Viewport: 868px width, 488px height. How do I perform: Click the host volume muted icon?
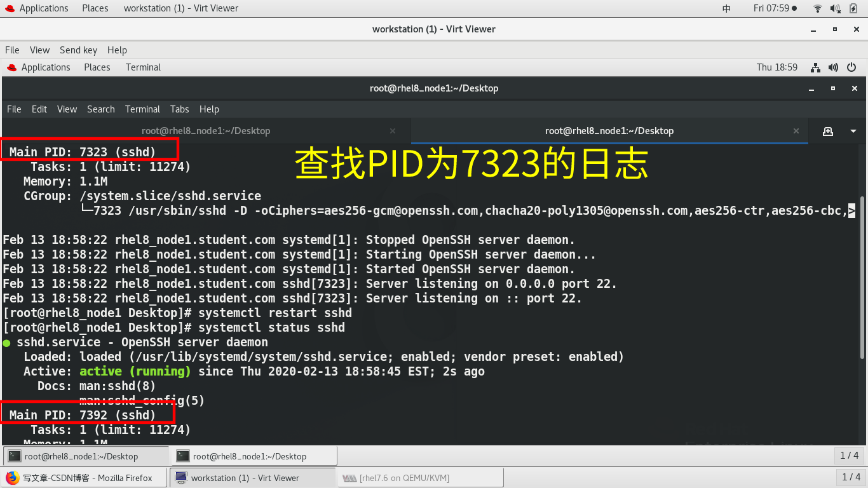[836, 8]
